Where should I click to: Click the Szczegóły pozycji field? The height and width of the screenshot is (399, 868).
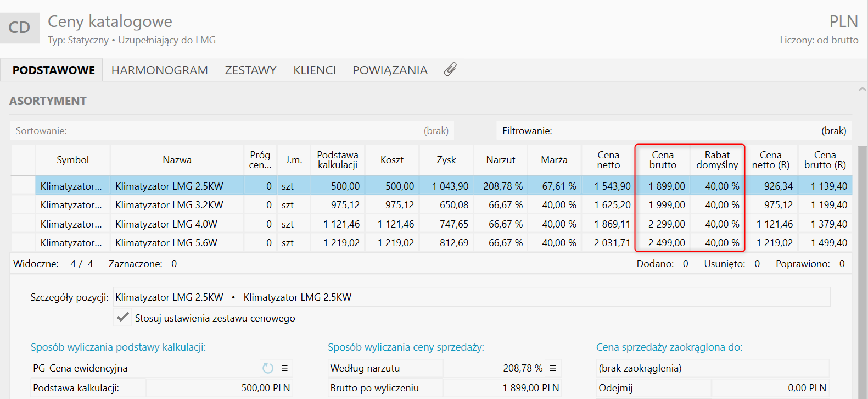pyautogui.click(x=472, y=297)
